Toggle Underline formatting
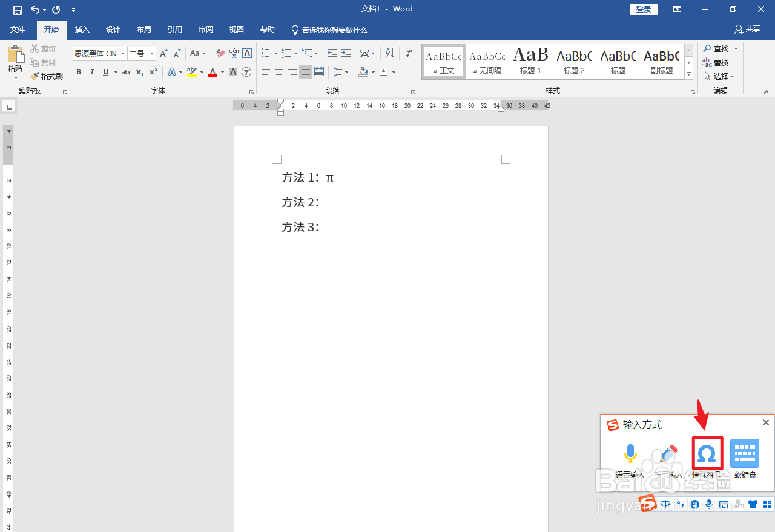 tap(105, 72)
